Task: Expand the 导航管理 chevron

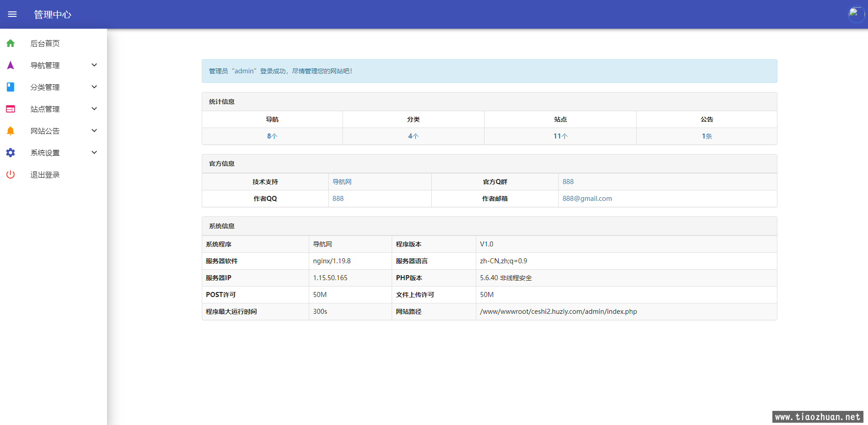Action: click(x=94, y=65)
